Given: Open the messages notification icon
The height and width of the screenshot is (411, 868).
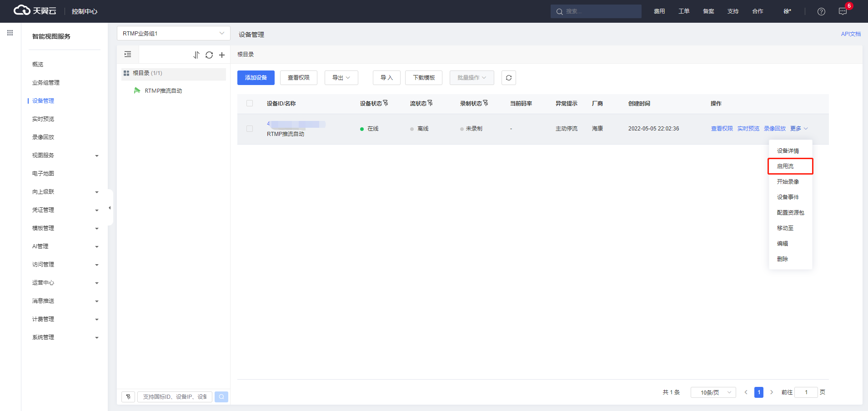Looking at the screenshot, I should point(843,11).
